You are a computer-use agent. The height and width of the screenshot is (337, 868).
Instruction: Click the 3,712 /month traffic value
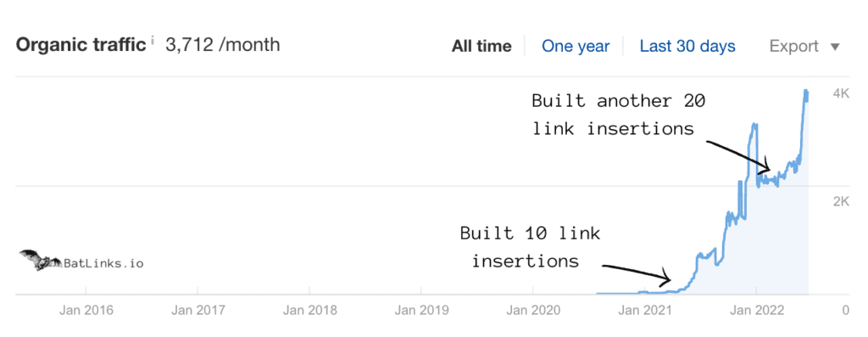223,44
